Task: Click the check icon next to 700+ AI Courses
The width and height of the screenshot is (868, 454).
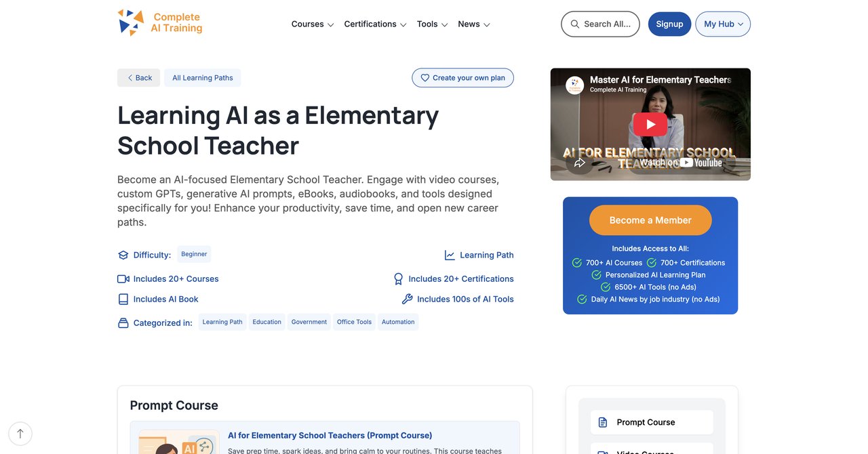Action: (x=577, y=263)
